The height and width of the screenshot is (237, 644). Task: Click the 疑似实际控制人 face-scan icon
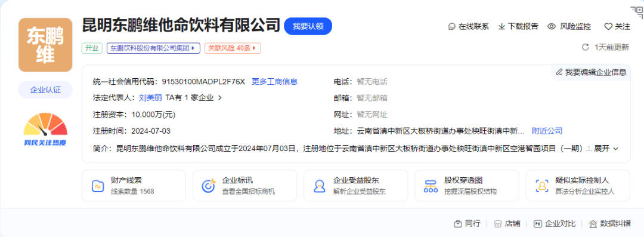pyautogui.click(x=542, y=186)
